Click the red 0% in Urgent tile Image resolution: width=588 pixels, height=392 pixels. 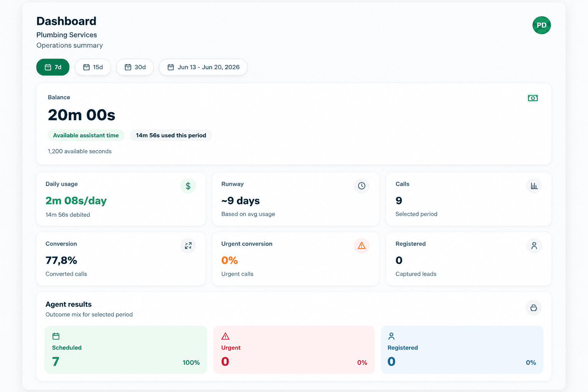[x=362, y=363]
